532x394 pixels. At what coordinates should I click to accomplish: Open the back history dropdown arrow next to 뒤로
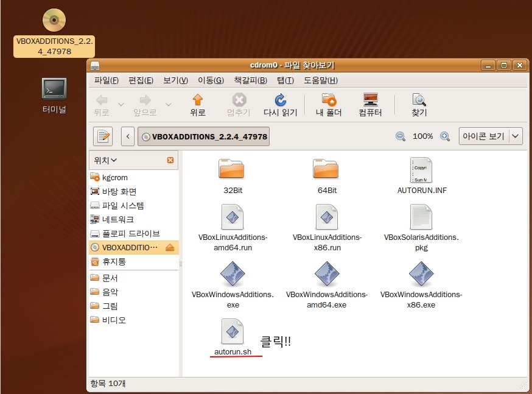tap(121, 105)
